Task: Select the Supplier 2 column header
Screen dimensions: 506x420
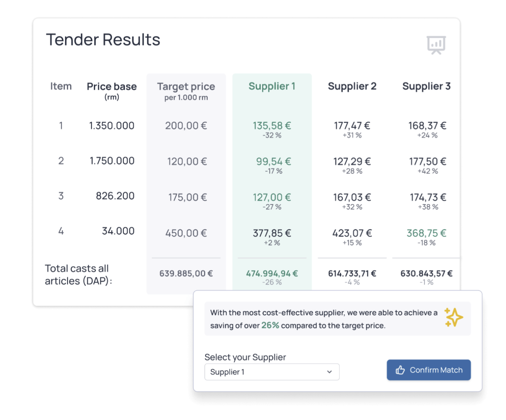Action: [x=352, y=86]
